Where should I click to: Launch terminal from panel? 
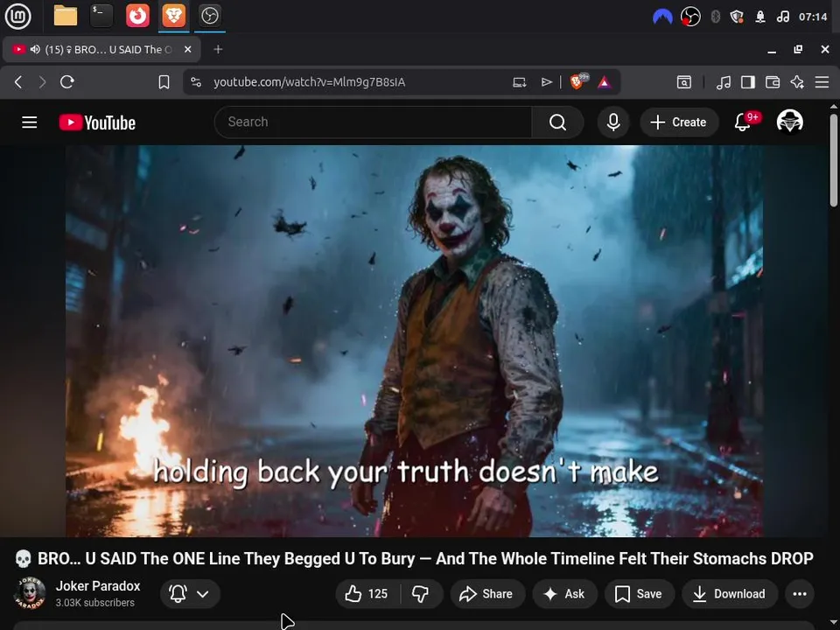101,16
